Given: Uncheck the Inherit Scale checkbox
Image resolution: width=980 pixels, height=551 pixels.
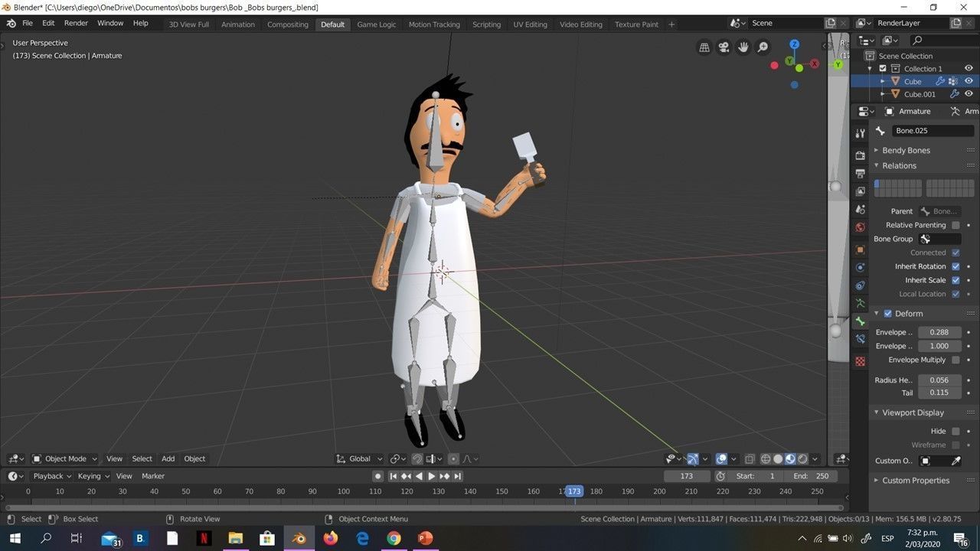Looking at the screenshot, I should (955, 280).
